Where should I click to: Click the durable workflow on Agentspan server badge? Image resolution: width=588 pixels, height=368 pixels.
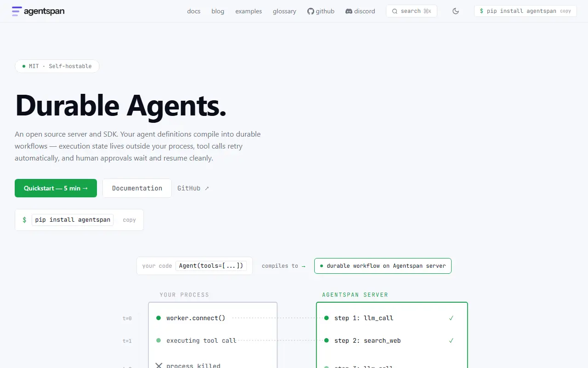tap(383, 266)
